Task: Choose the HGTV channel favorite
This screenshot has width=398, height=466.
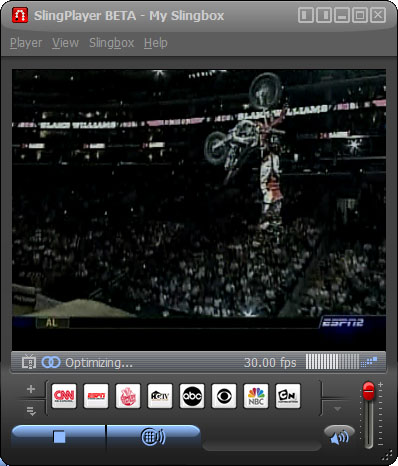Action: point(160,396)
